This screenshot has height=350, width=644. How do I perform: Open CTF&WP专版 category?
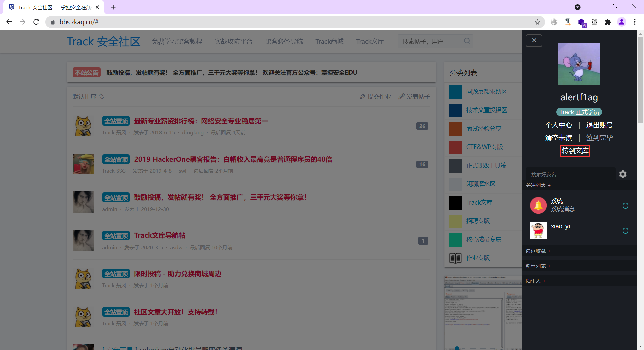(x=485, y=147)
